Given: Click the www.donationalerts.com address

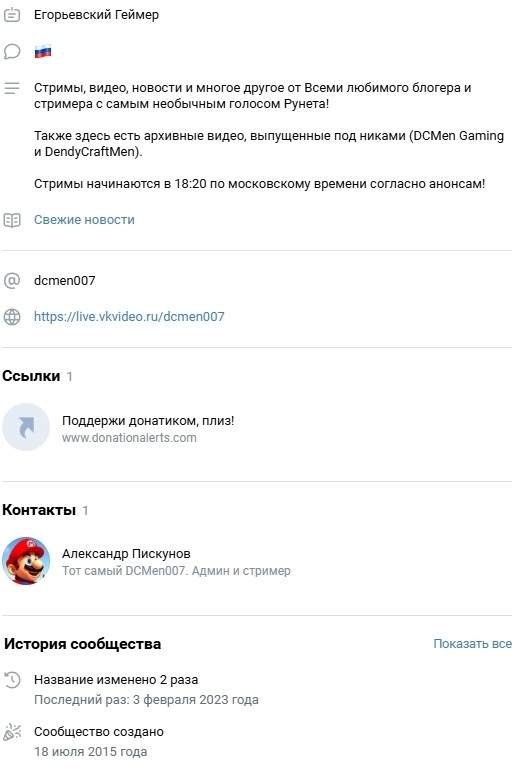Looking at the screenshot, I should click(x=129, y=438).
